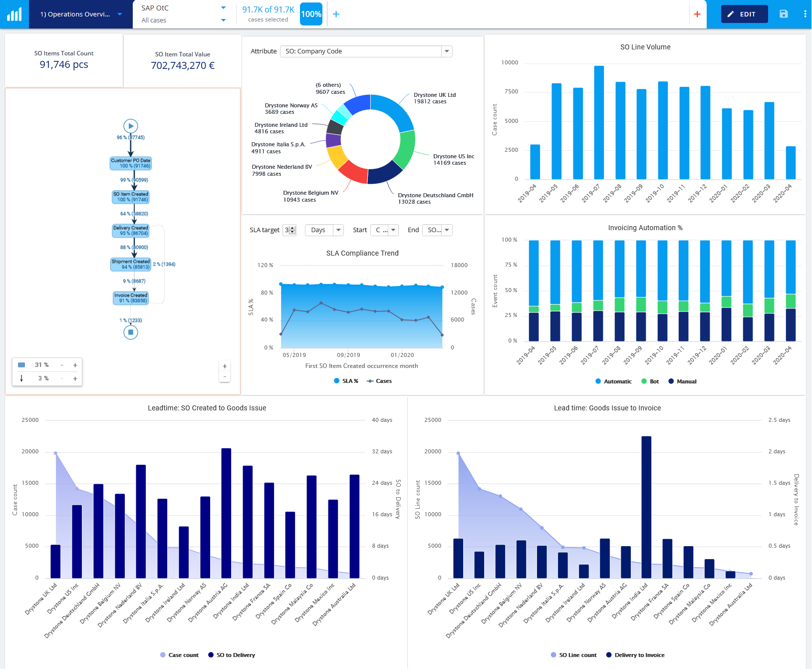Open the three-dot overflow menu

[x=804, y=14]
